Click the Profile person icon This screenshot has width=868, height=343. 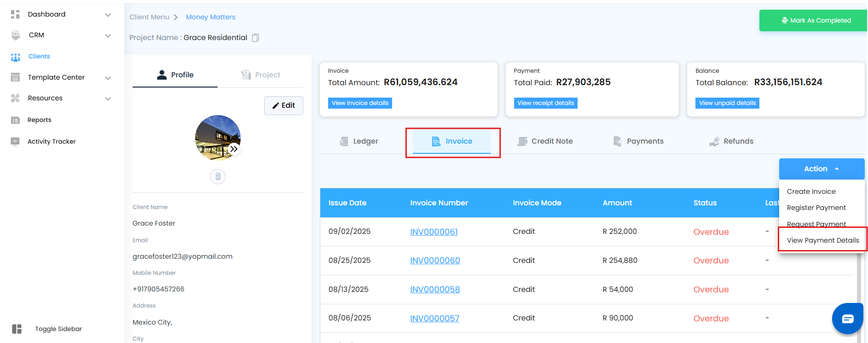(x=162, y=75)
